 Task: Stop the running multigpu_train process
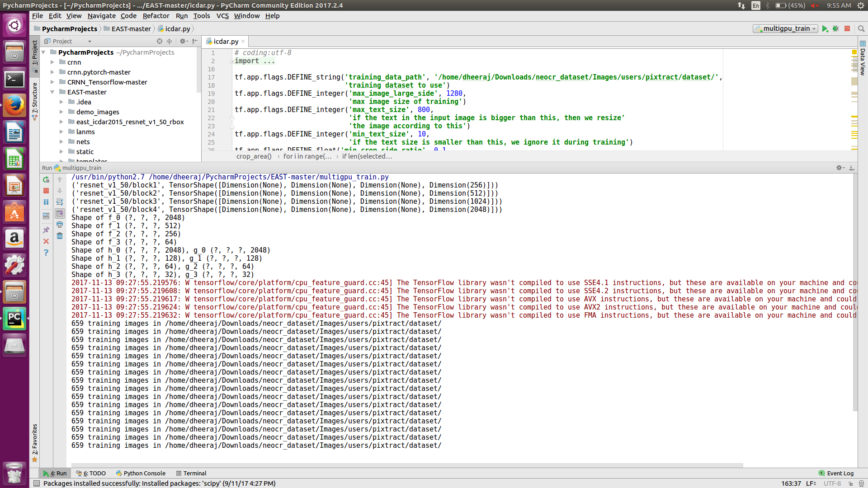[x=46, y=191]
